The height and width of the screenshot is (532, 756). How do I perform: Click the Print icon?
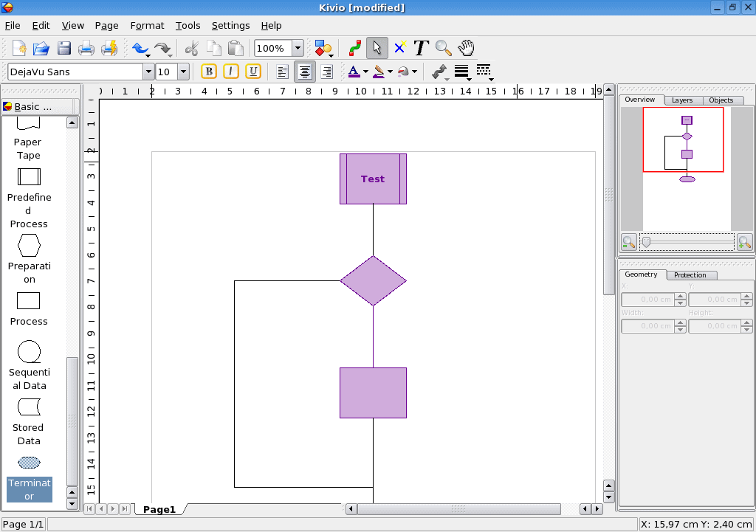[86, 48]
